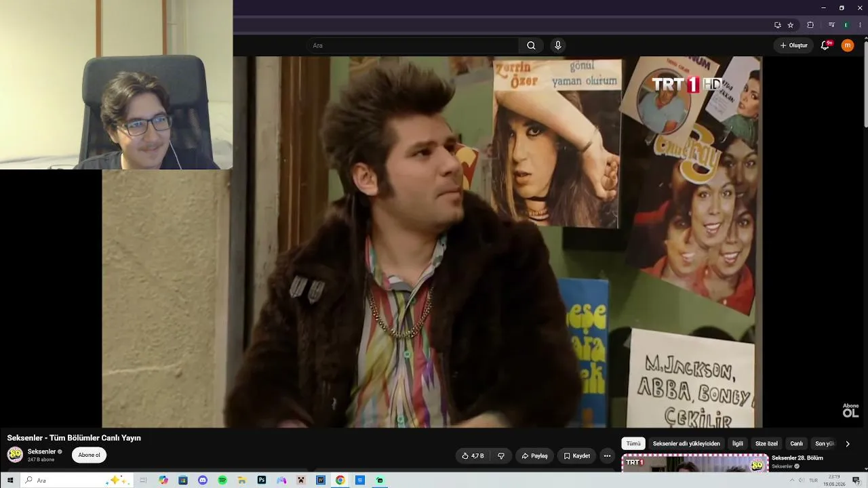Screen dimensions: 868x488
Task: Open YouTube notifications bell
Action: tap(825, 45)
